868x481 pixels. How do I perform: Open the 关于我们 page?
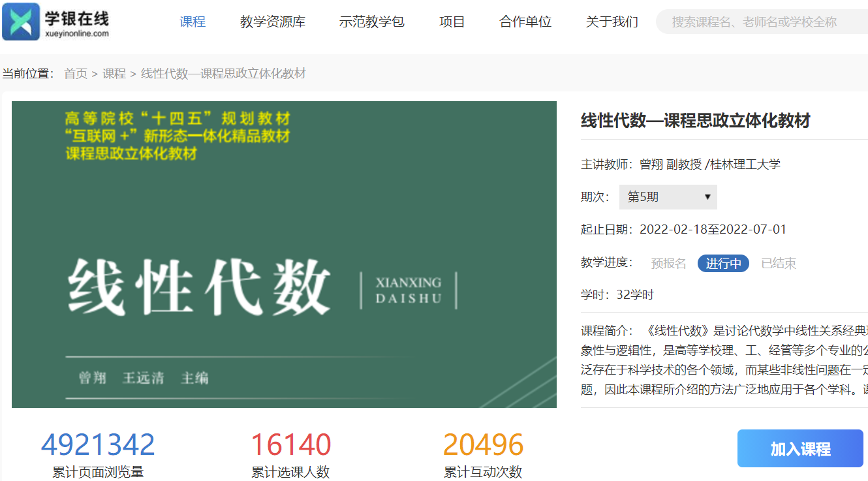612,22
